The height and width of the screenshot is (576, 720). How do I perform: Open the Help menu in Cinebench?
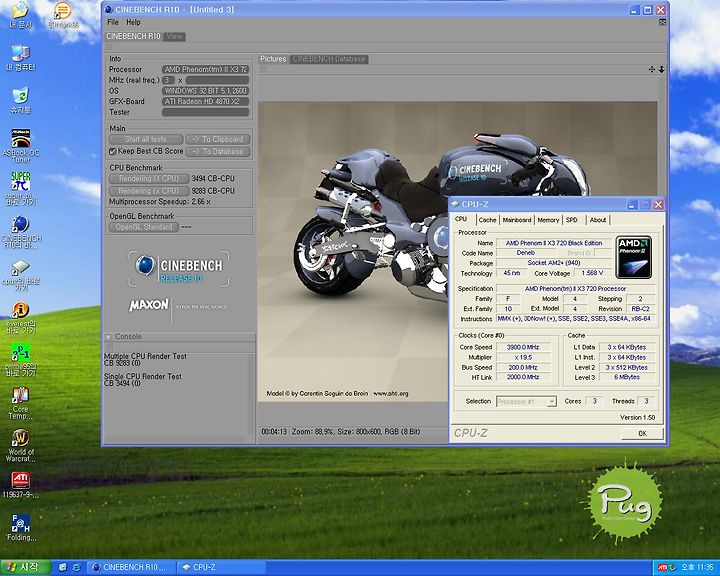click(x=133, y=22)
